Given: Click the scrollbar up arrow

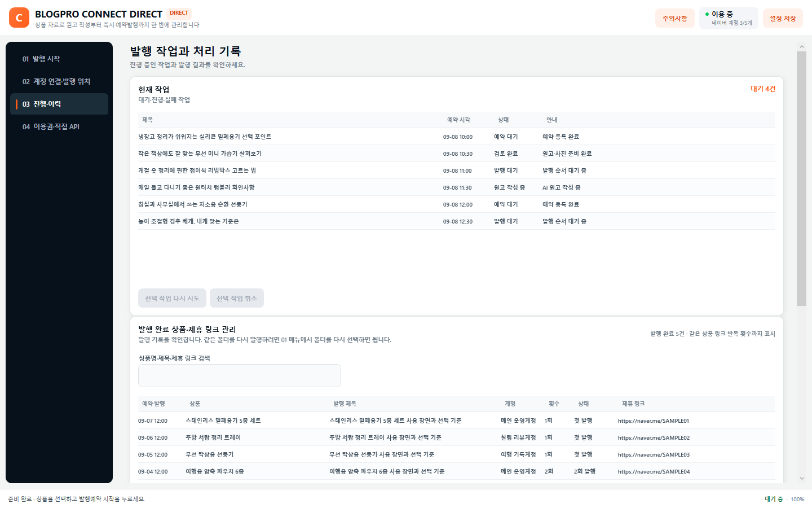Looking at the screenshot, I should (802, 47).
